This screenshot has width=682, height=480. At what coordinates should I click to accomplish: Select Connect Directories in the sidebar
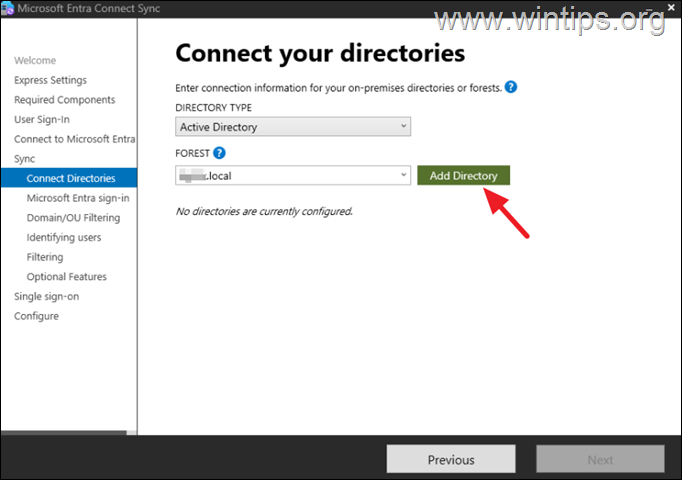(69, 178)
